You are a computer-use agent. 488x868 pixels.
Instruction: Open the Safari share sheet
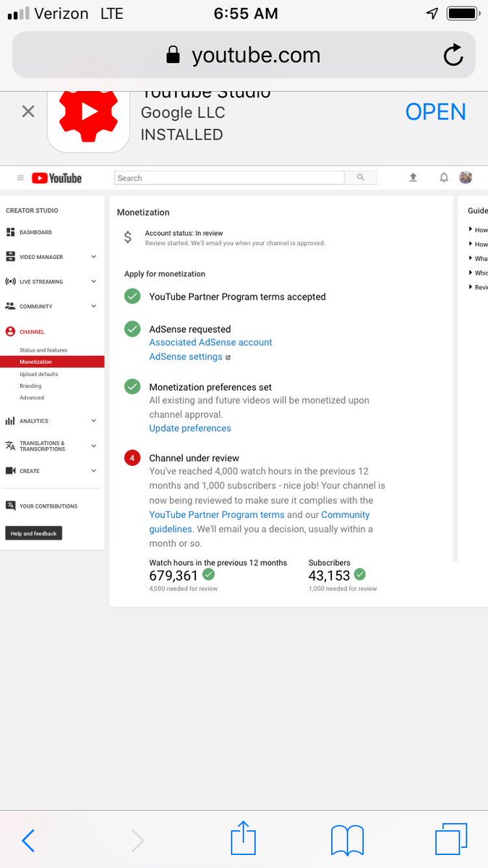244,838
